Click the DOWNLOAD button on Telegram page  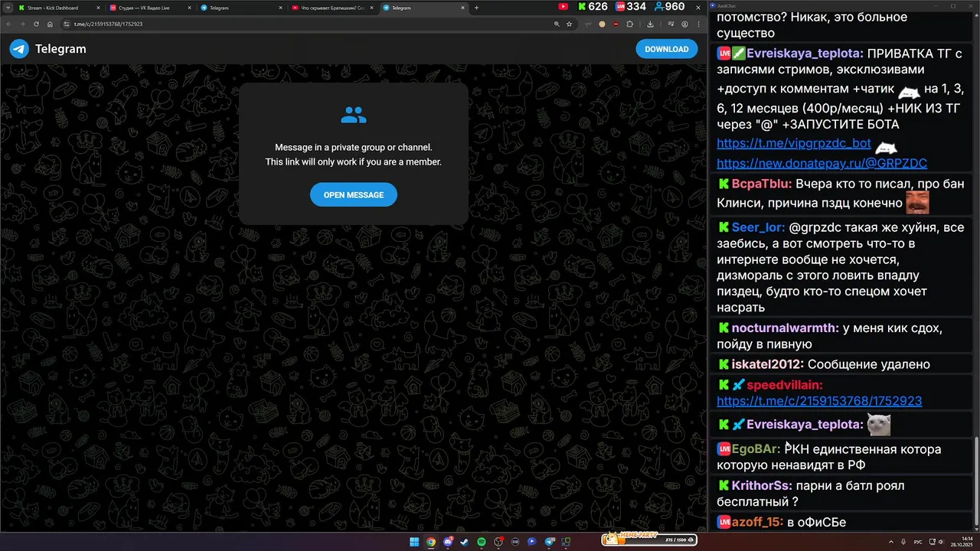pyautogui.click(x=666, y=49)
